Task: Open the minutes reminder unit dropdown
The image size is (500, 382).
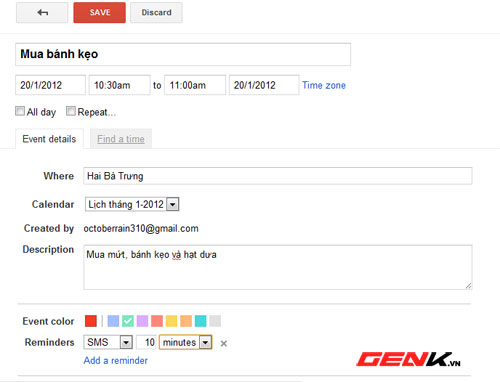Action: (x=186, y=342)
